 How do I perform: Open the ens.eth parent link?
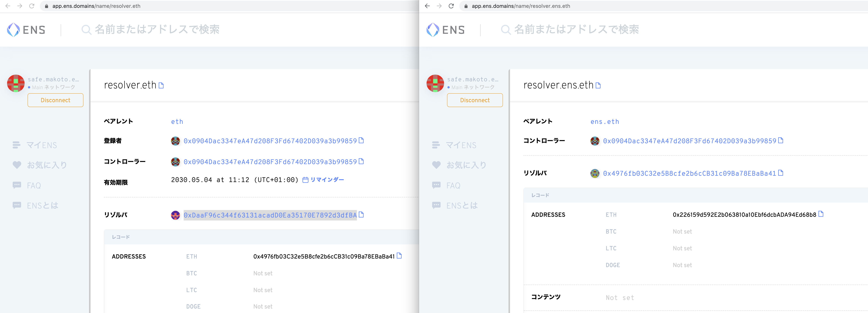(x=605, y=121)
